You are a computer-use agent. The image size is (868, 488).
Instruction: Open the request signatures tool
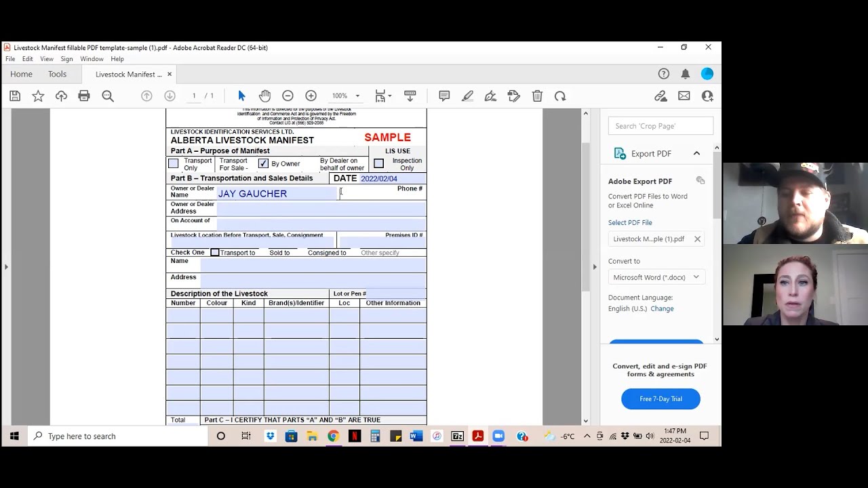point(513,96)
